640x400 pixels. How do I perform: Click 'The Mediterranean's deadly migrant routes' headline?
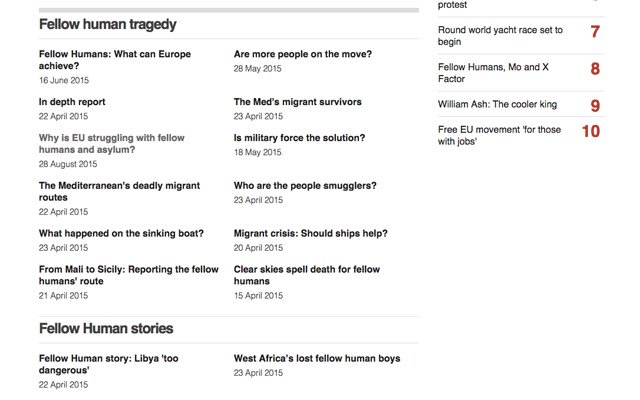click(x=119, y=191)
